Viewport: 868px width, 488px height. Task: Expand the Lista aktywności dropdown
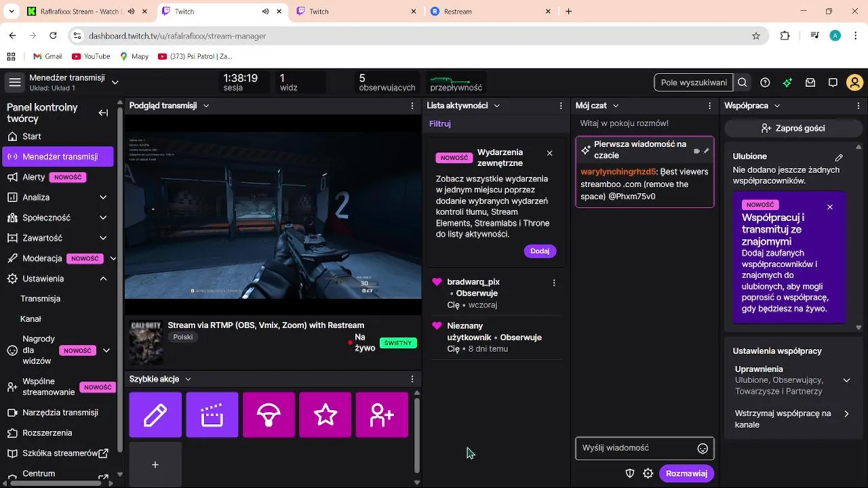496,106
